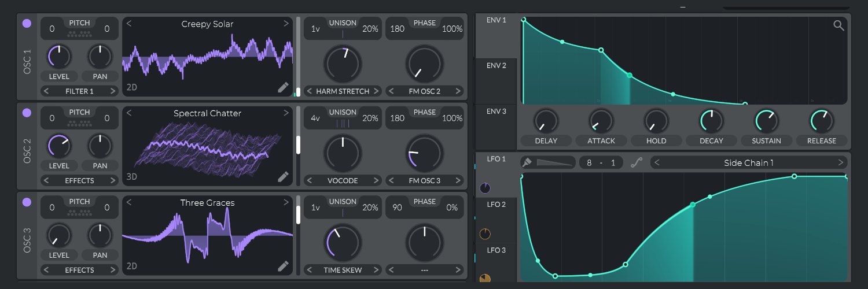Open the HARM STRETCH spectral morph menu
Screen dimensions: 868x289
point(343,91)
